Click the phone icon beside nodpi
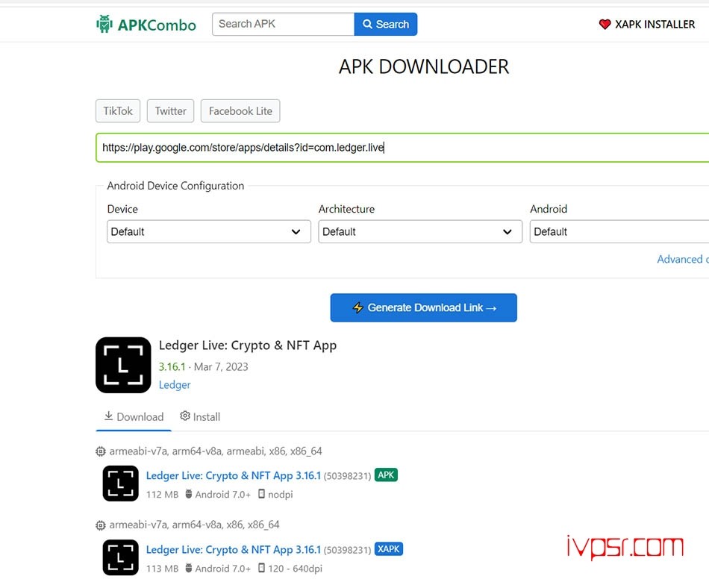 pyautogui.click(x=261, y=493)
